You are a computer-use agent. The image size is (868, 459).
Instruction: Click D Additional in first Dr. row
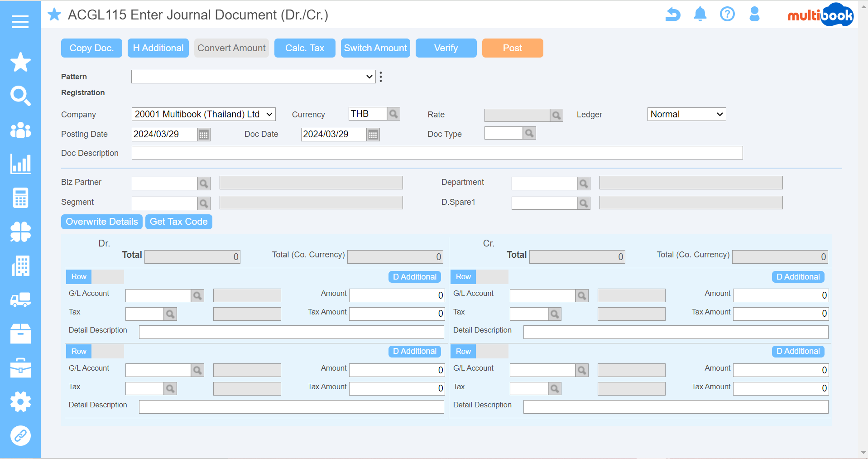(415, 277)
